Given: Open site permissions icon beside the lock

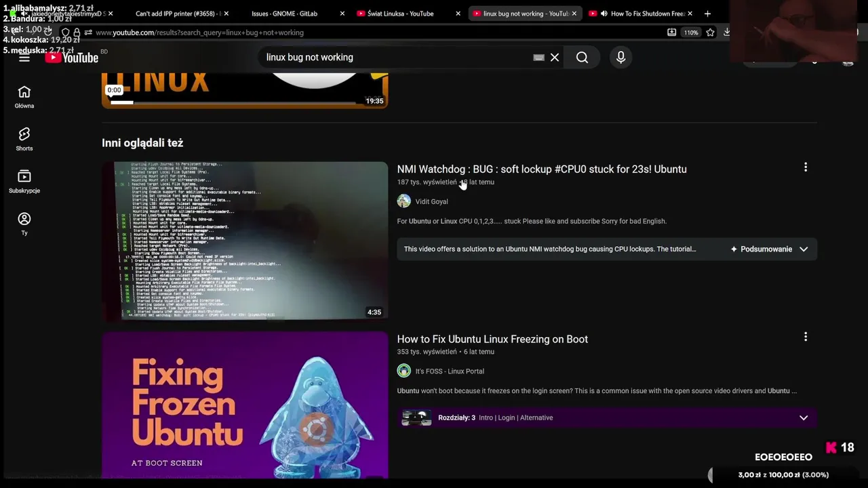Looking at the screenshot, I should pyautogui.click(x=88, y=33).
